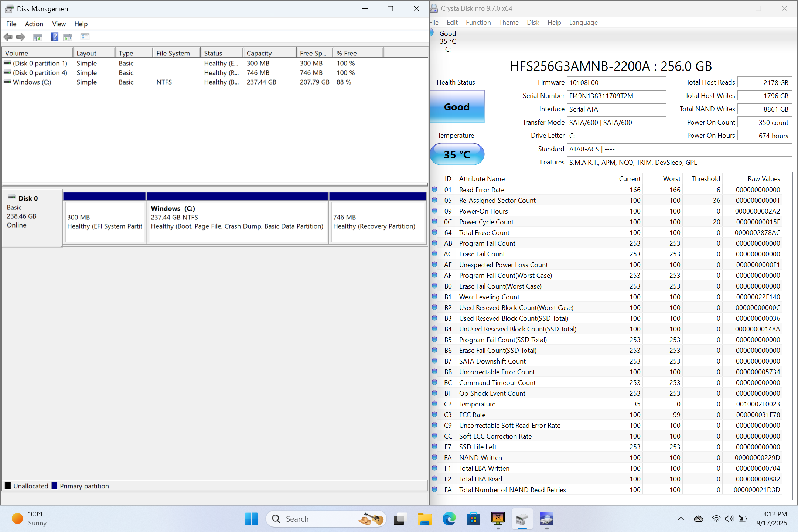Image resolution: width=798 pixels, height=532 pixels.
Task: Open Microsoft Store from the taskbar
Action: click(473, 519)
